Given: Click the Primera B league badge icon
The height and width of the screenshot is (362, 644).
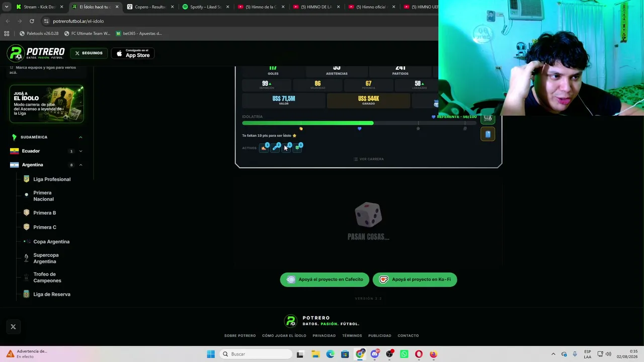Looking at the screenshot, I should [27, 213].
